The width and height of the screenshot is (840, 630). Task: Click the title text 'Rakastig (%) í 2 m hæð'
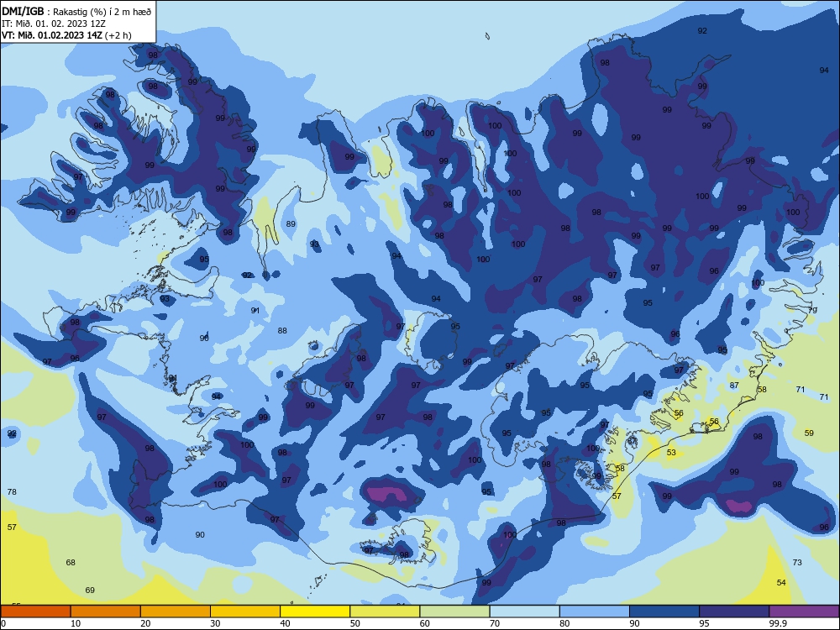coord(102,12)
